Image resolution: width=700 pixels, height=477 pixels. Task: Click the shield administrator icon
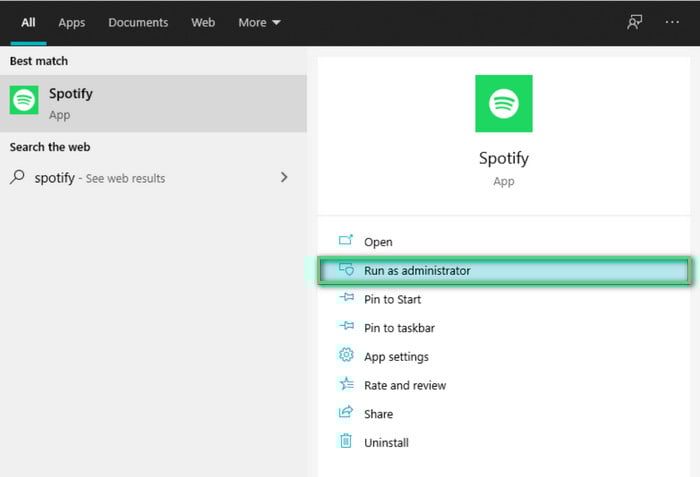coord(346,269)
